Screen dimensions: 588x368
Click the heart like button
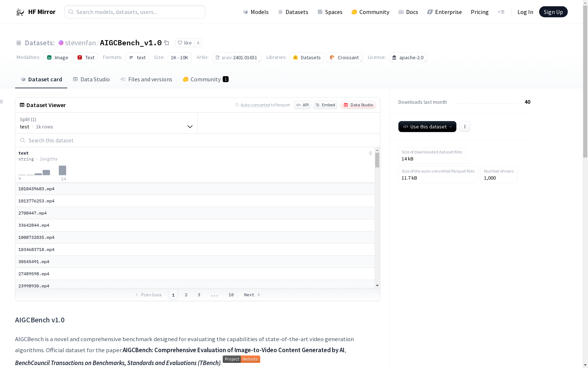coord(184,43)
